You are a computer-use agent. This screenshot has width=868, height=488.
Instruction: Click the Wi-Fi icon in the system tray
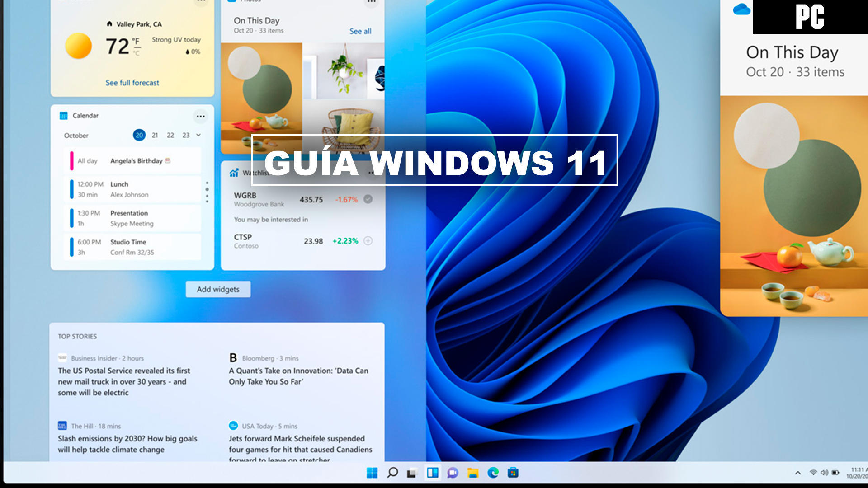tap(814, 472)
